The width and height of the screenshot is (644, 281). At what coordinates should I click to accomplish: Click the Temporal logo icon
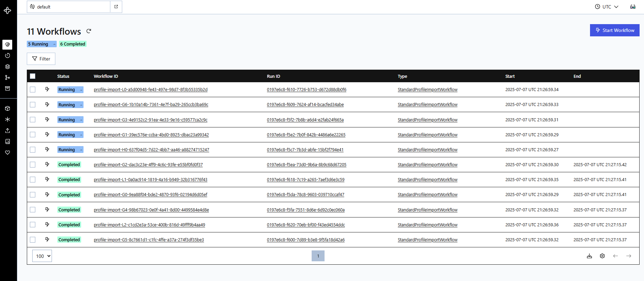point(7,11)
